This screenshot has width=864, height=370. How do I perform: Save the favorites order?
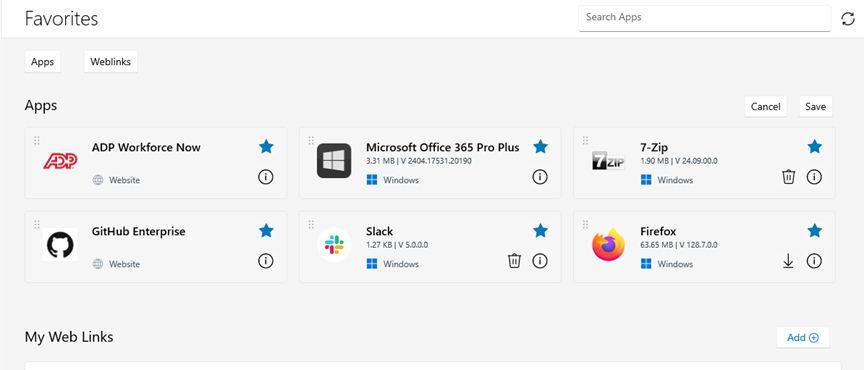point(816,106)
